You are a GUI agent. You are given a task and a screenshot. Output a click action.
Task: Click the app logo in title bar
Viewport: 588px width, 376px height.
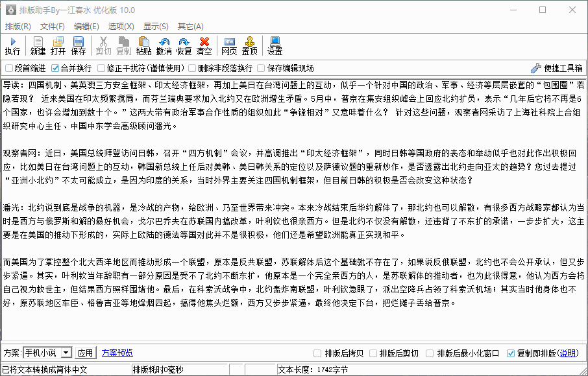(x=10, y=10)
